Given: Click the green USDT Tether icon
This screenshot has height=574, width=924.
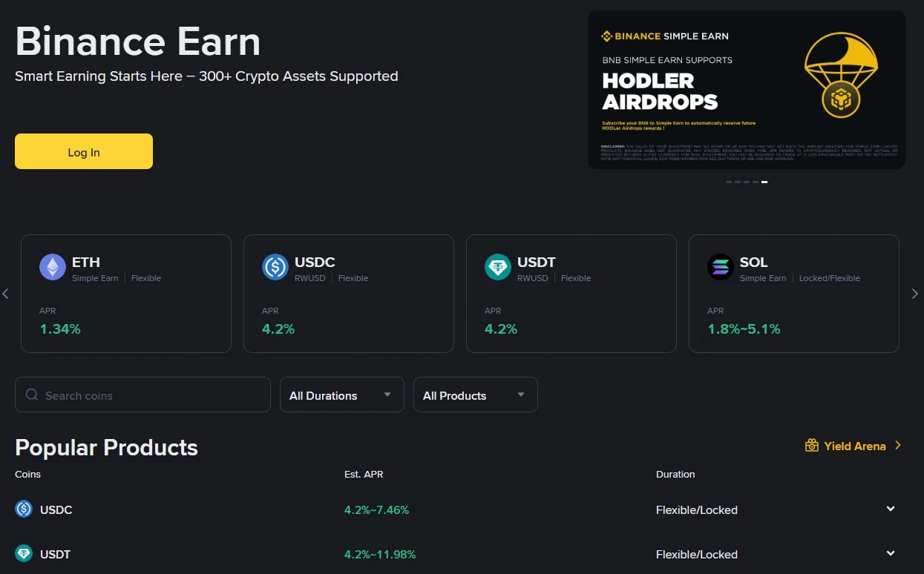Looking at the screenshot, I should click(x=497, y=268).
